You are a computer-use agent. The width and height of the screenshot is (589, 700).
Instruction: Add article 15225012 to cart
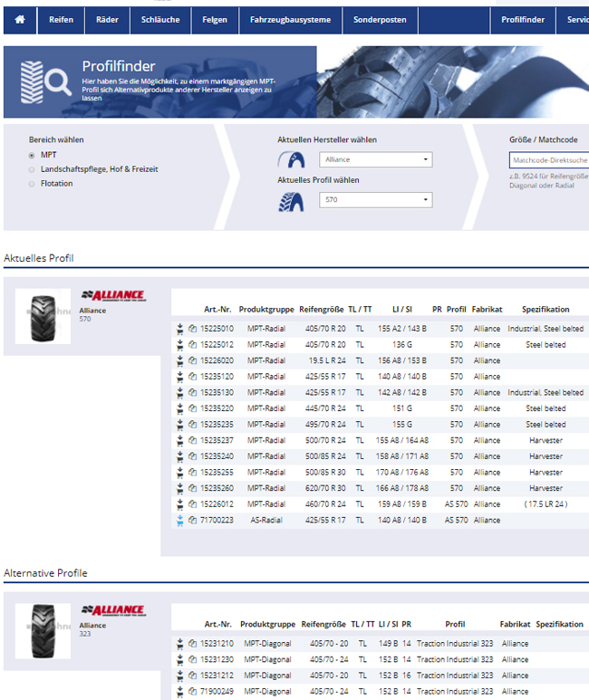coord(179,345)
